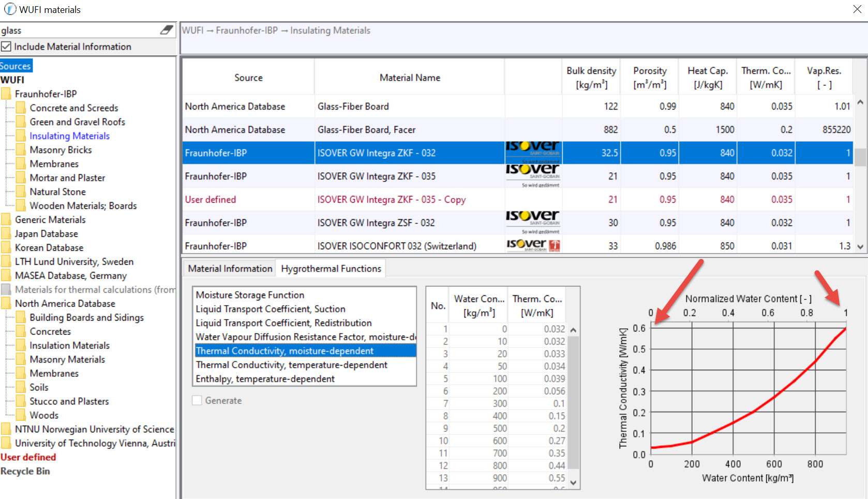Viewport: 868px width, 499px height.
Task: Sort table by Bulk density column header
Action: click(591, 78)
